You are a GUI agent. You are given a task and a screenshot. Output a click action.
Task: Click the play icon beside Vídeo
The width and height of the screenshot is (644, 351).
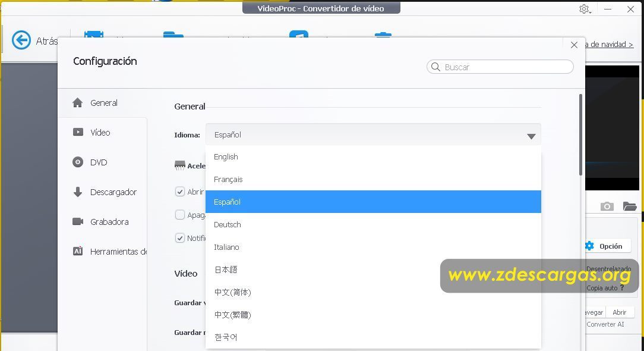click(78, 132)
